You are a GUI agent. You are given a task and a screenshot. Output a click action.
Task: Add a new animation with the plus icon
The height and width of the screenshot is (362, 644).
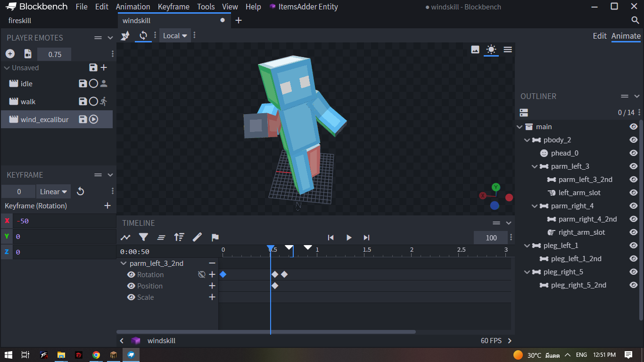10,53
